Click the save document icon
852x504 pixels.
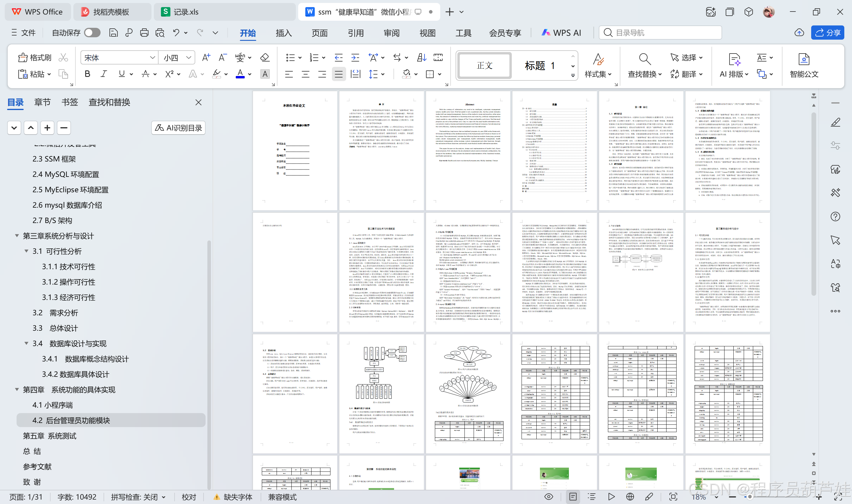113,33
